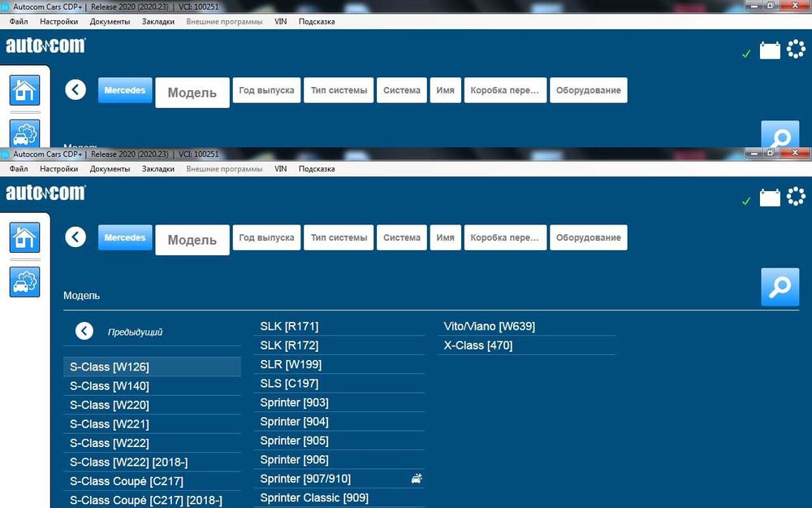Click the green checkmark status icon in upper window
This screenshot has height=508, width=812.
746,54
